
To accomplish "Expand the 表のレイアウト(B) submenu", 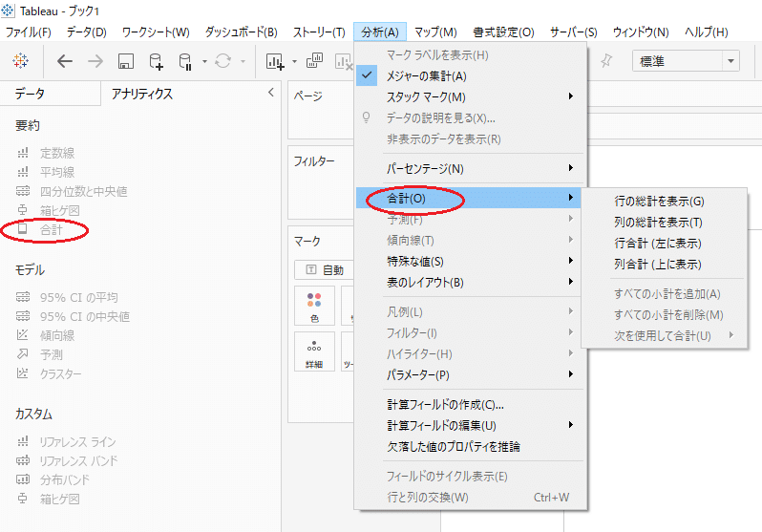I will click(x=470, y=282).
